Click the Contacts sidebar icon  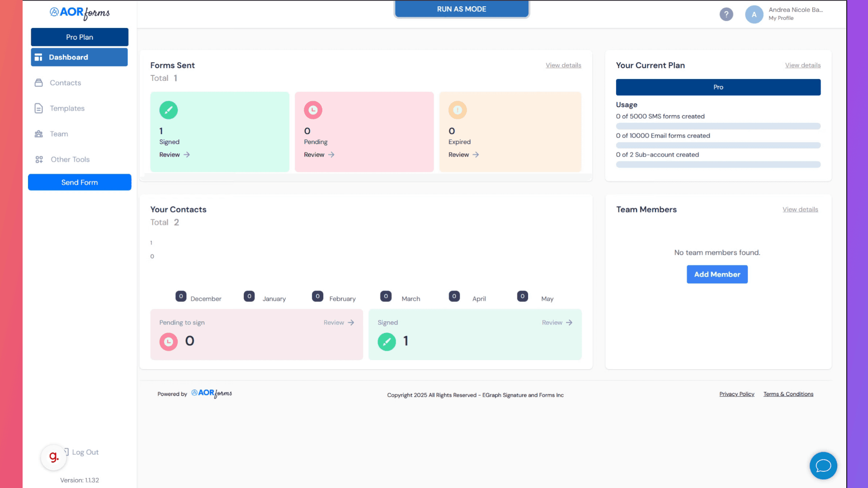pyautogui.click(x=39, y=83)
